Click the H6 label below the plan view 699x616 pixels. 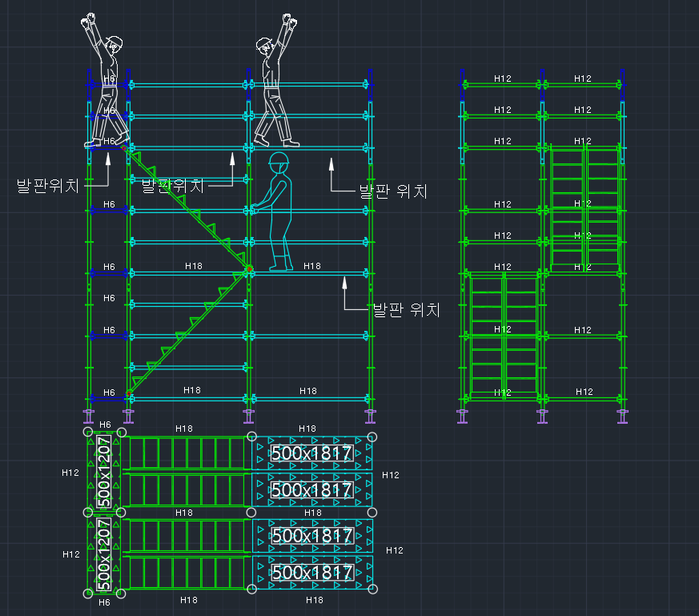click(x=104, y=602)
